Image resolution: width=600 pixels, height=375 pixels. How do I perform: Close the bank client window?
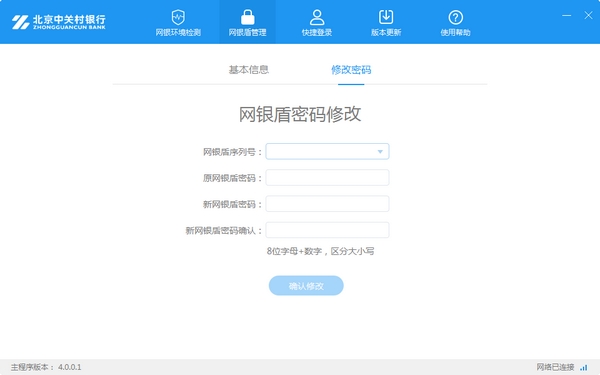click(589, 15)
